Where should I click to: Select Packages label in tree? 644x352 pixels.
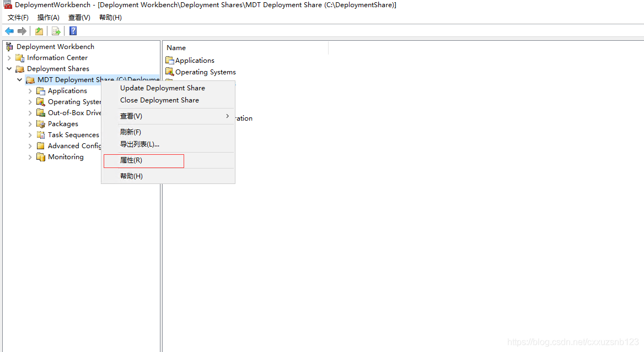pyautogui.click(x=63, y=123)
